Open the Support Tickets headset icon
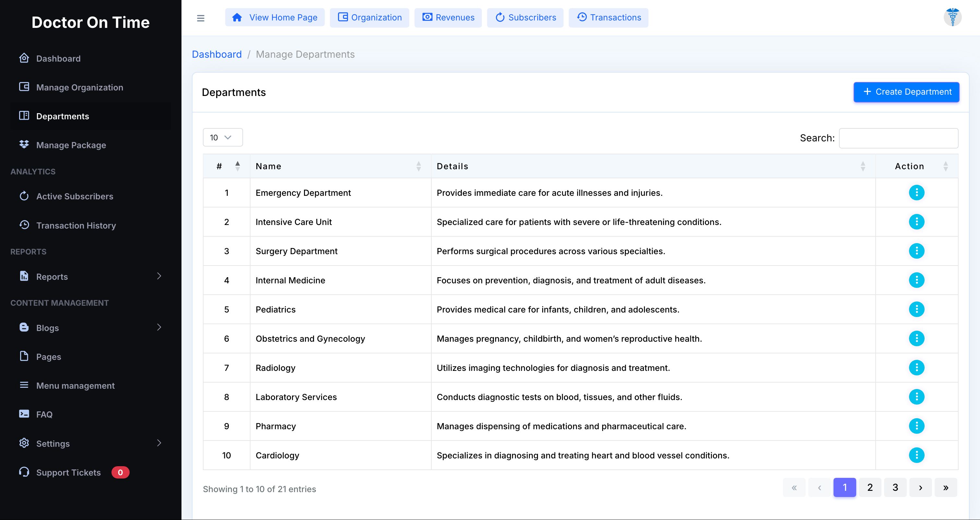980x520 pixels. click(x=24, y=472)
